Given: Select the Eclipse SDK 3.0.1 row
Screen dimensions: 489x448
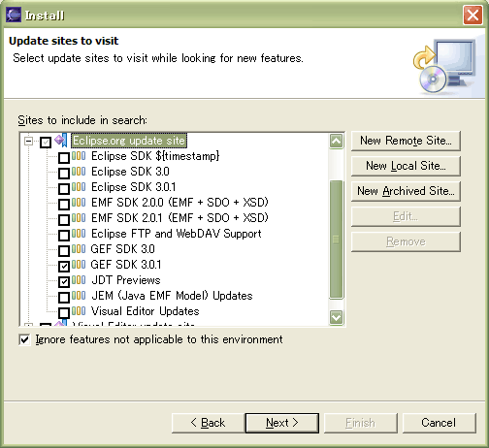Looking at the screenshot, I should [x=134, y=187].
